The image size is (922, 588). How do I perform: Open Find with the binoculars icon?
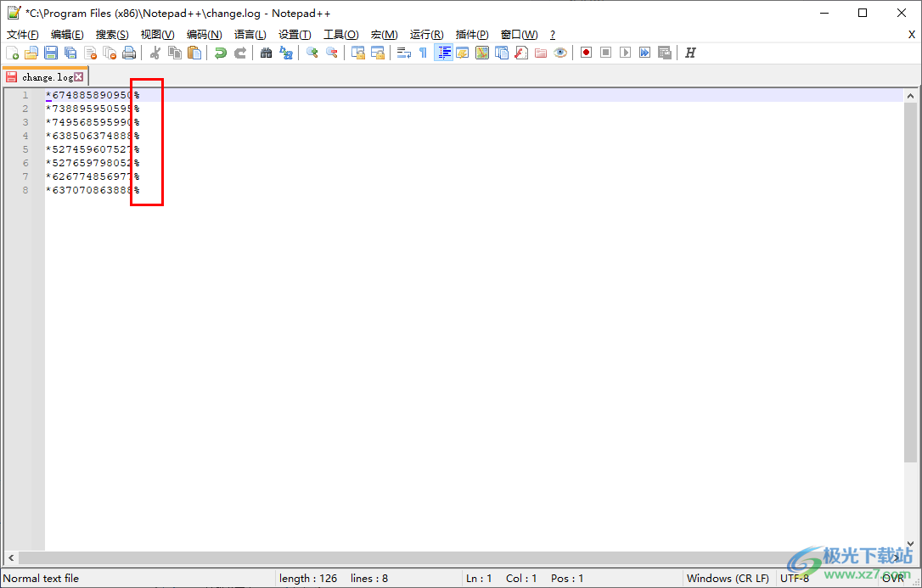(x=267, y=53)
